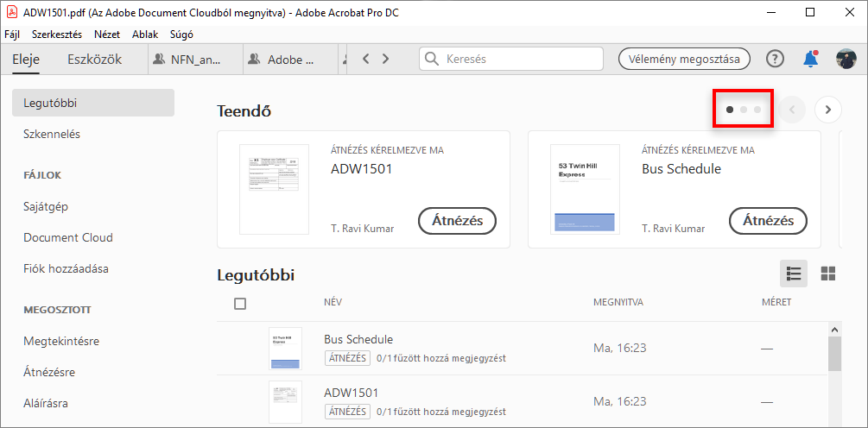The height and width of the screenshot is (428, 868).
Task: Click Átnézés button on ADW1501 card
Action: tap(457, 221)
